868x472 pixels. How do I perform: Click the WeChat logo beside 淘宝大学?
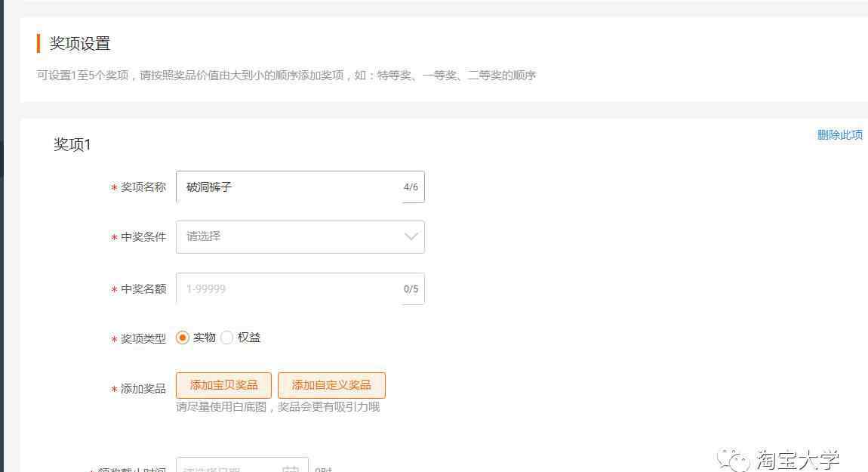pyautogui.click(x=734, y=459)
